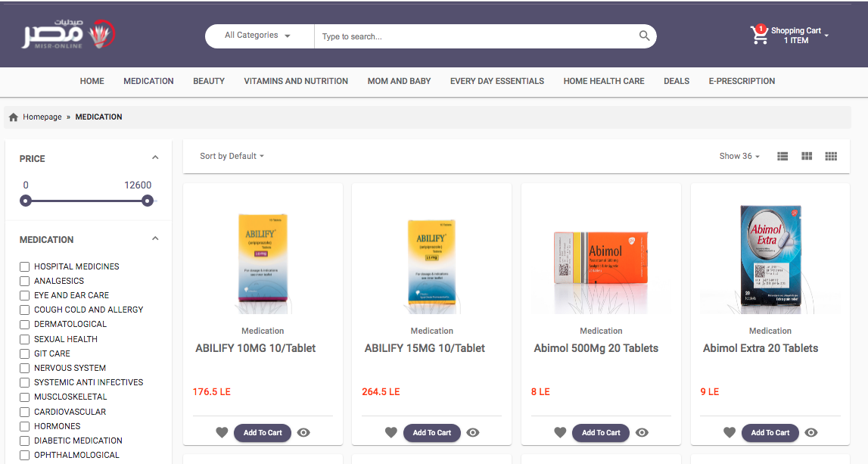Click the search input field
This screenshot has width=868, height=464.
[x=473, y=36]
